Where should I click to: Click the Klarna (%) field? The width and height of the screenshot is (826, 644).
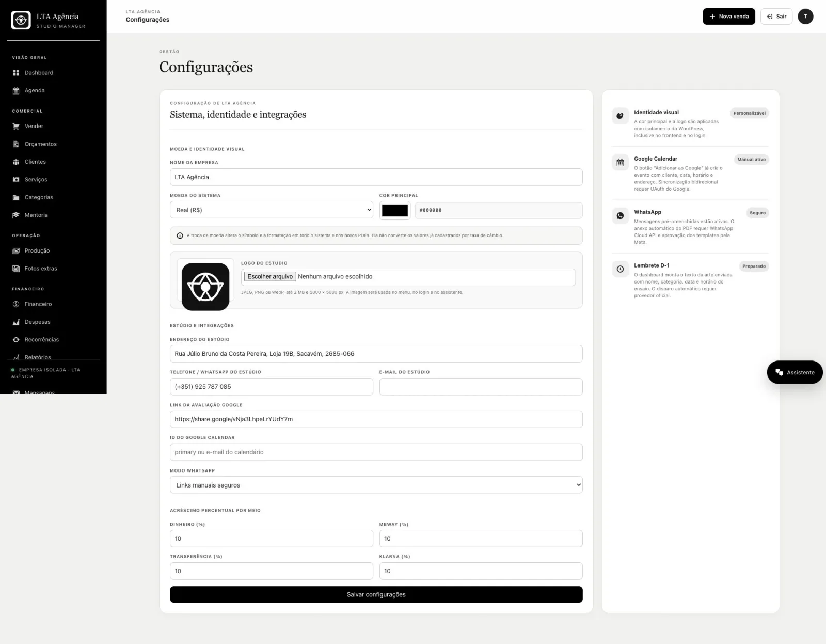(x=481, y=571)
